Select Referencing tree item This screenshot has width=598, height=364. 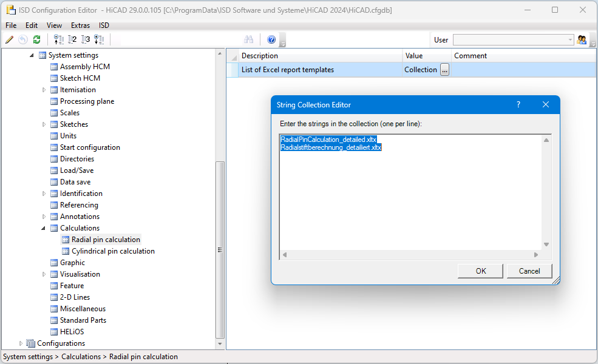[79, 205]
